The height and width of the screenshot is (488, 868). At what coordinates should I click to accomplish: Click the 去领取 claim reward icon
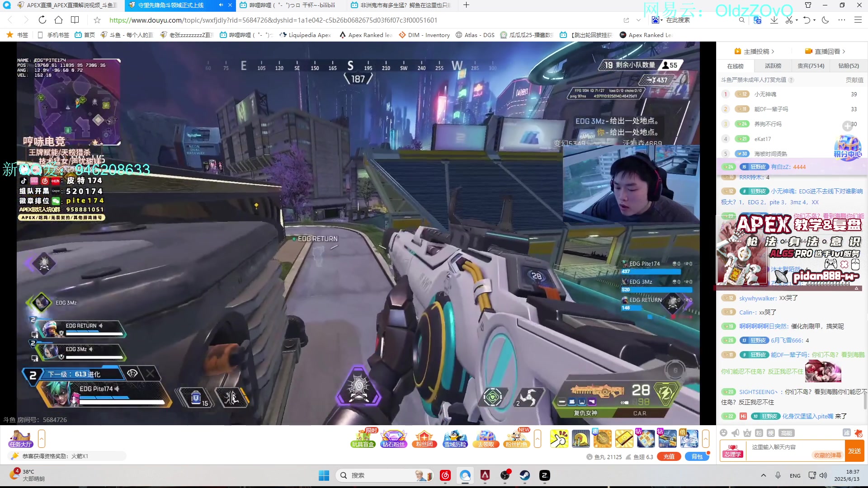pyautogui.click(x=486, y=438)
